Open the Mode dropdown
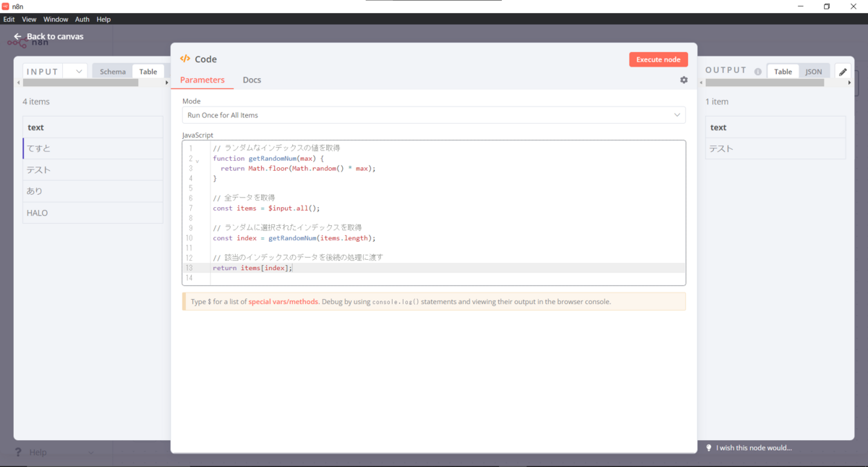The width and height of the screenshot is (868, 467). 433,115
